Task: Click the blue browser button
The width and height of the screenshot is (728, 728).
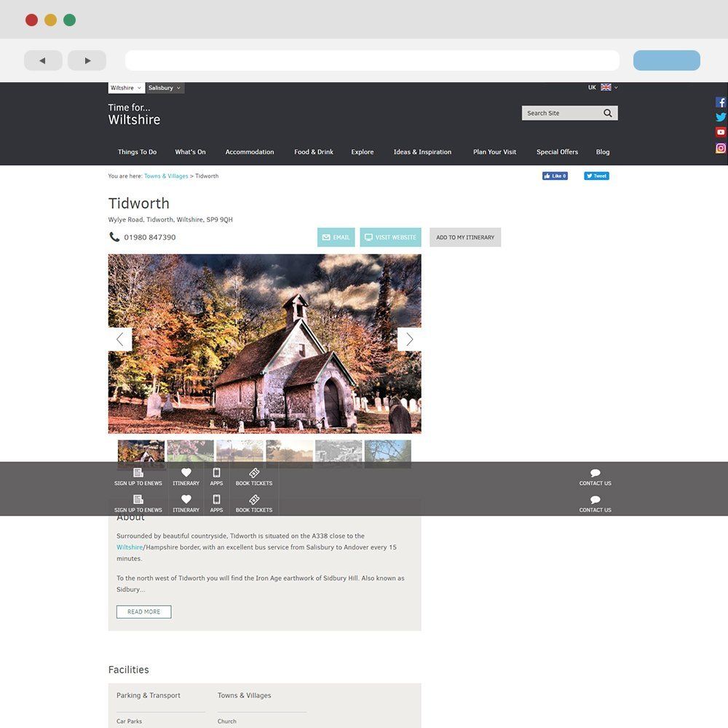Action: (x=666, y=60)
